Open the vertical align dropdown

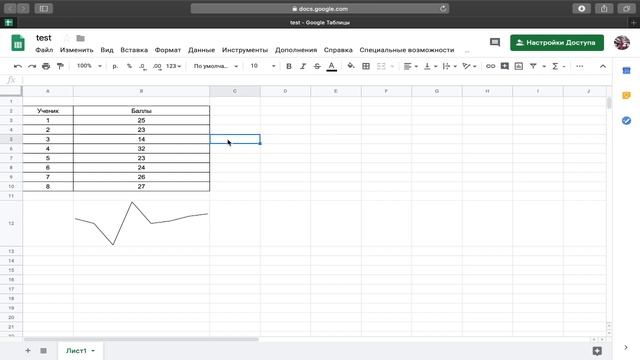click(430, 66)
